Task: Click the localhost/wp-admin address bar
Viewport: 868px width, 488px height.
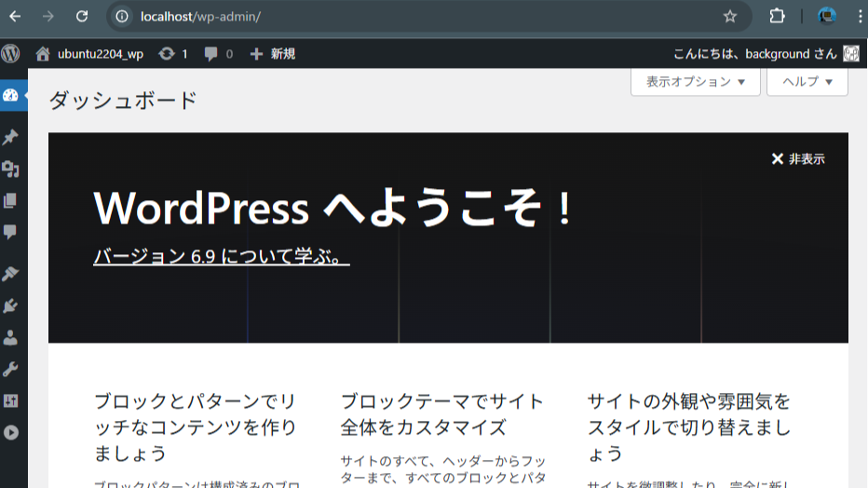Action: tap(419, 16)
